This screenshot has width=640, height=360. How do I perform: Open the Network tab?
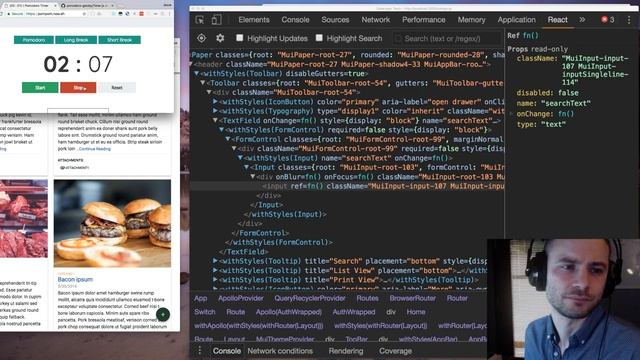point(376,20)
